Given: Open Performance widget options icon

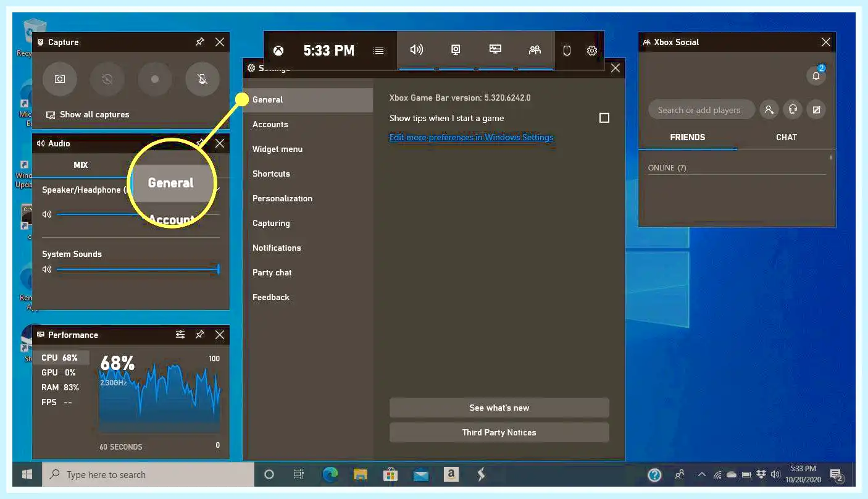Looking at the screenshot, I should 180,335.
